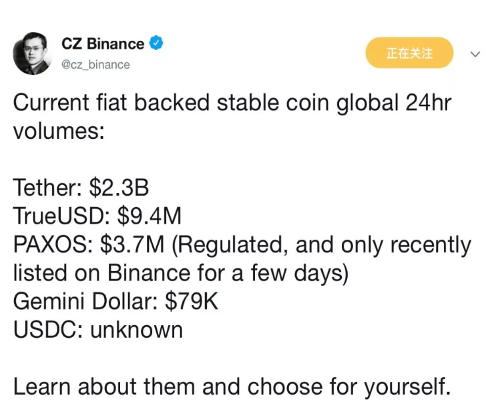Open the CZ Binance display name link
Screen dimensions: 504x420
click(103, 44)
